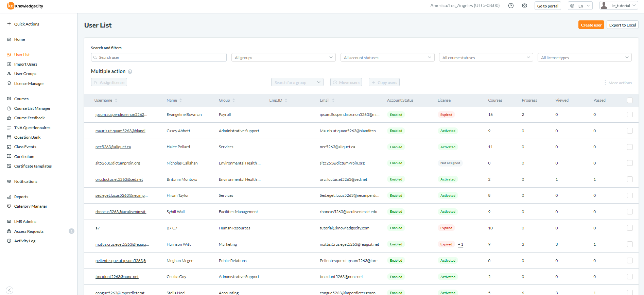644x295 pixels.
Task: Open settings gear icon in top bar
Action: click(x=524, y=6)
